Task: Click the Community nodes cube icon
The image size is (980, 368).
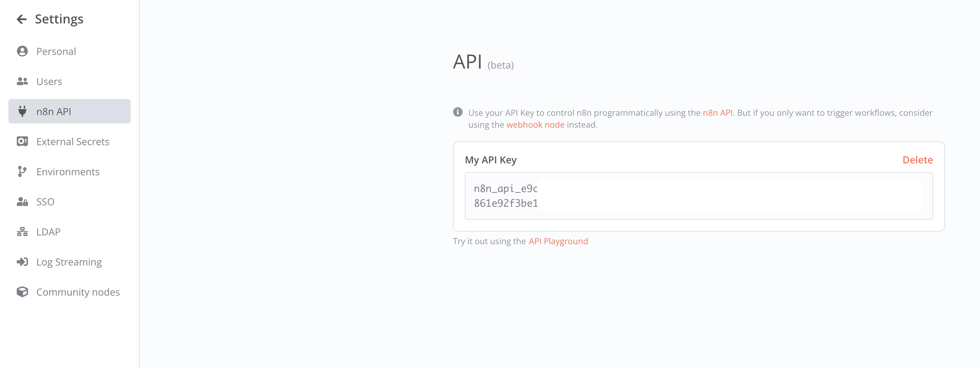Action: click(x=22, y=292)
